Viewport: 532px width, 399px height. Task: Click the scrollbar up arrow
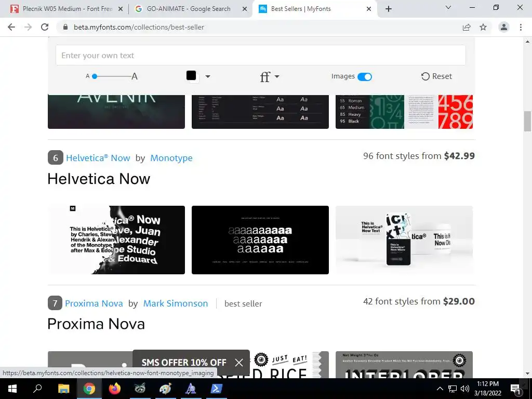(x=527, y=42)
